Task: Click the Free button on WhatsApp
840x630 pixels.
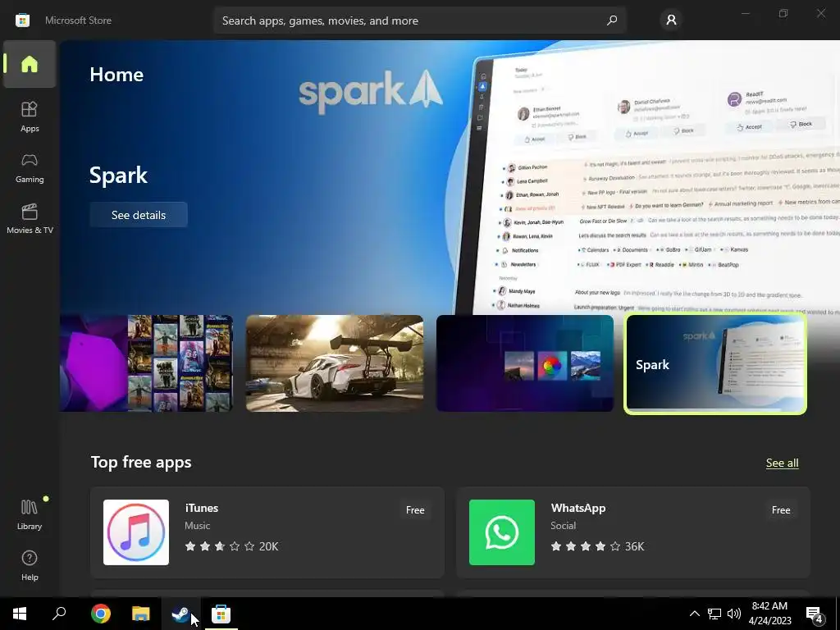Action: tap(781, 510)
